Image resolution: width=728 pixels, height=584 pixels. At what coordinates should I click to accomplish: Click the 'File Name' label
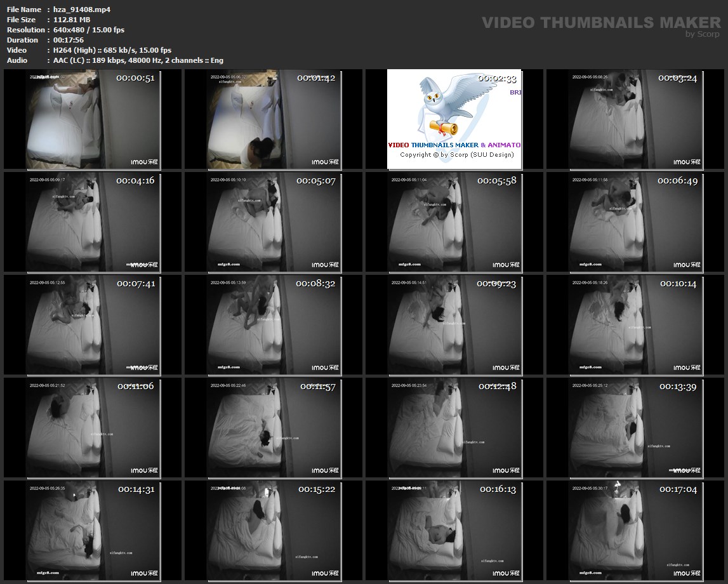click(23, 10)
